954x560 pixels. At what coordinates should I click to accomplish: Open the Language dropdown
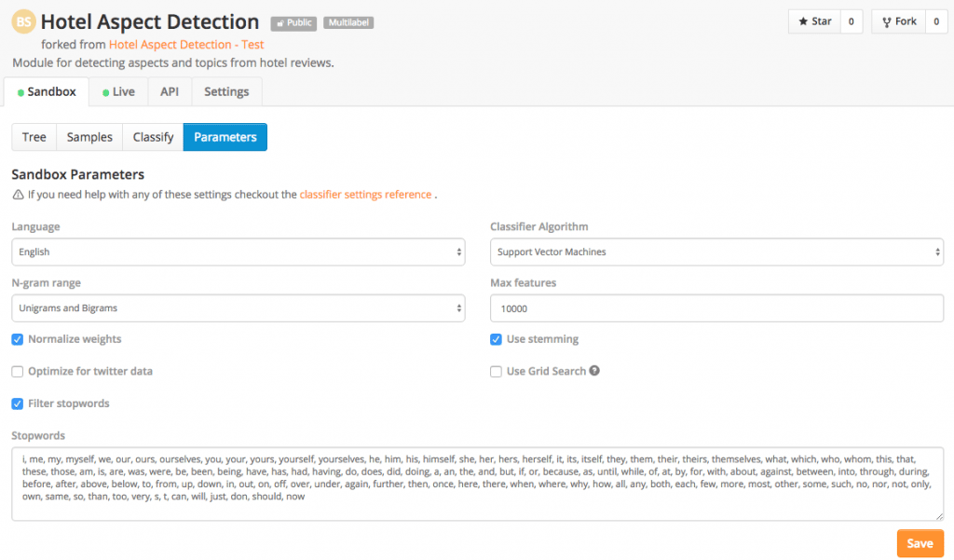(x=238, y=252)
